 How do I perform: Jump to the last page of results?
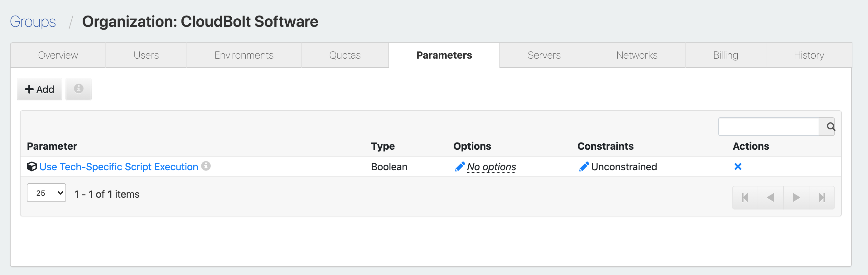822,197
